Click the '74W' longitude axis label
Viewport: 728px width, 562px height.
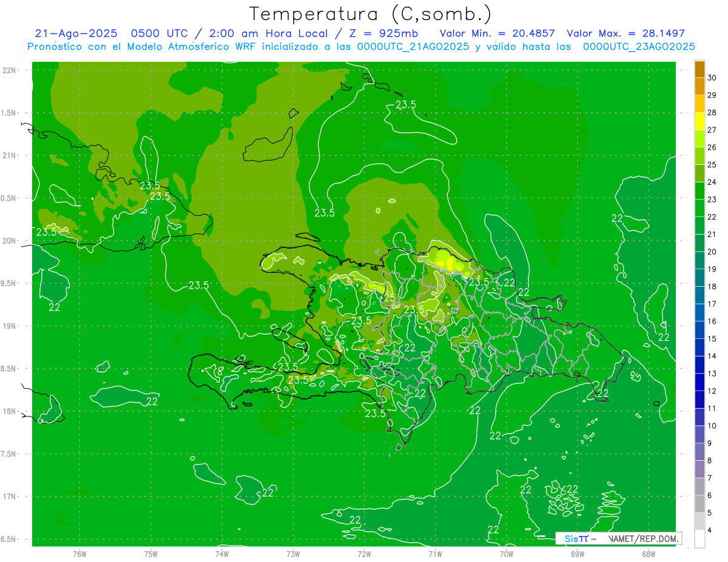(222, 554)
